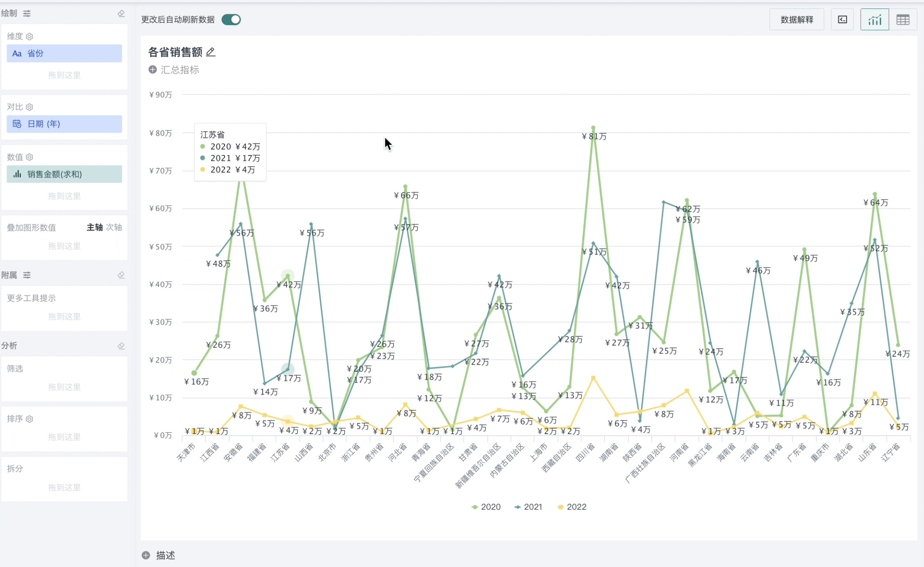Toggle 更改后自动刷新数据 switch
924x567 pixels.
coord(231,19)
